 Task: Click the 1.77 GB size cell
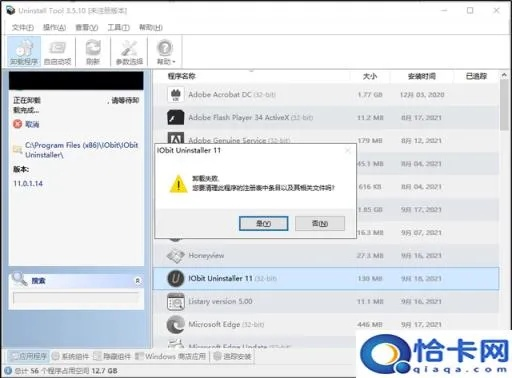(370, 95)
